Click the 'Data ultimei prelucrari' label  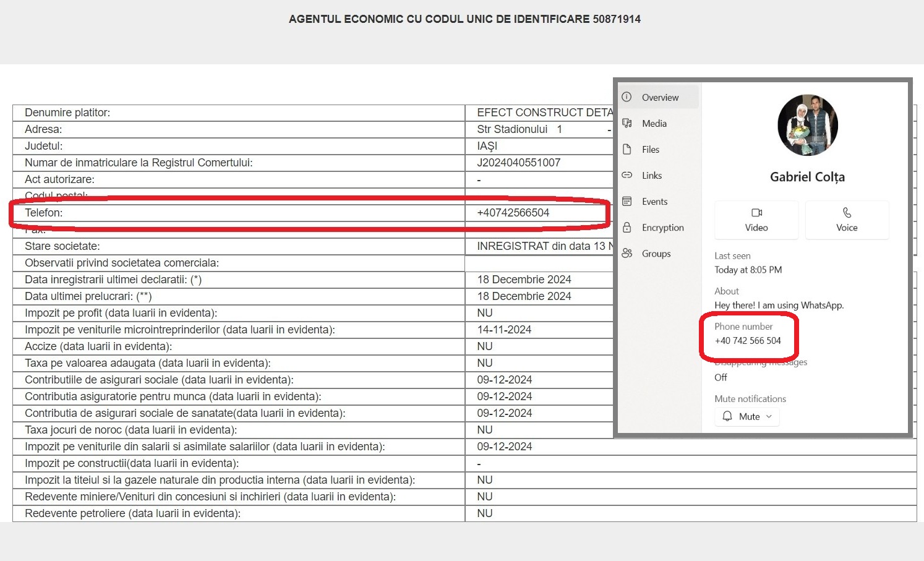(88, 296)
